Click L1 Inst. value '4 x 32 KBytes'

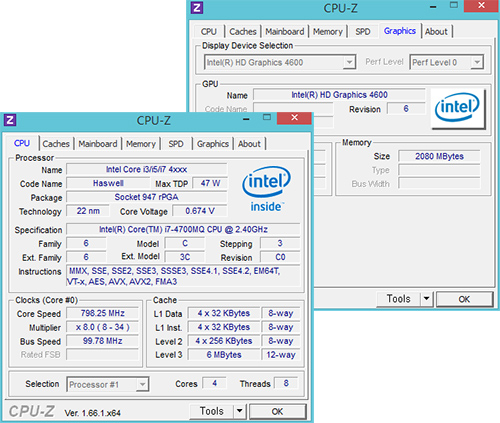pyautogui.click(x=224, y=327)
